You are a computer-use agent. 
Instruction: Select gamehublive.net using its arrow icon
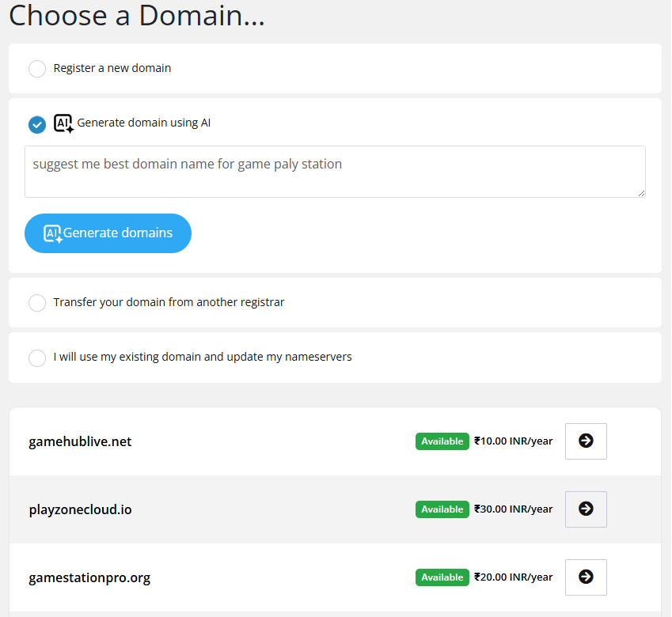[x=586, y=441]
